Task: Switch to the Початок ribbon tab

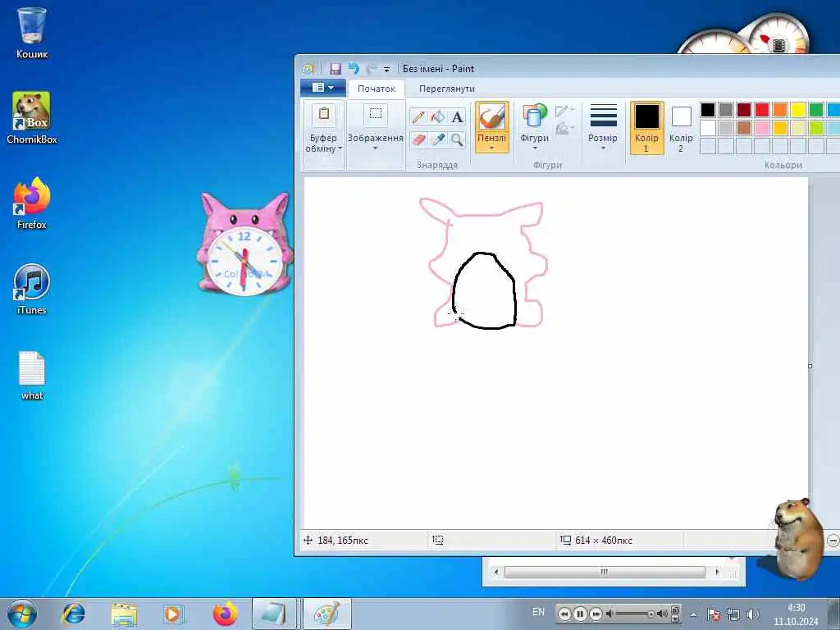Action: tap(376, 89)
